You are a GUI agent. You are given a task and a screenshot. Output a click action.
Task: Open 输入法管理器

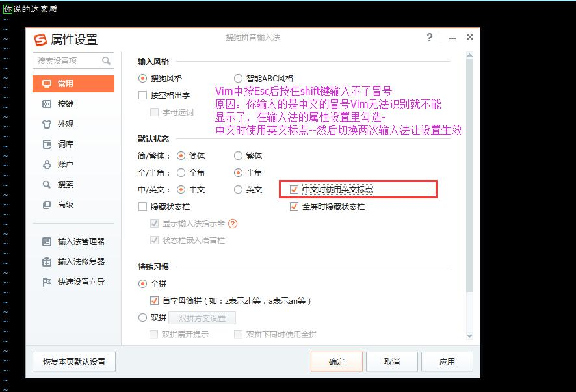pyautogui.click(x=73, y=242)
